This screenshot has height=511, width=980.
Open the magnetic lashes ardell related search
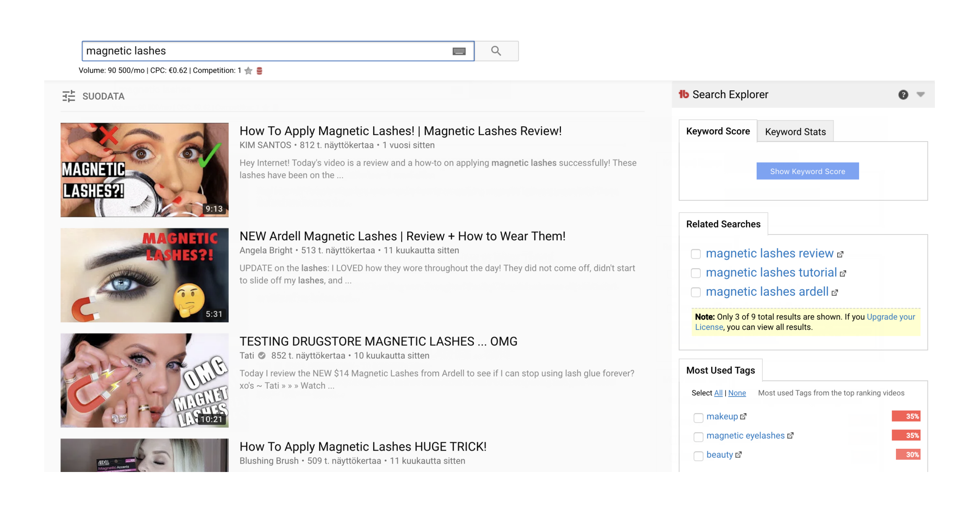[767, 292]
